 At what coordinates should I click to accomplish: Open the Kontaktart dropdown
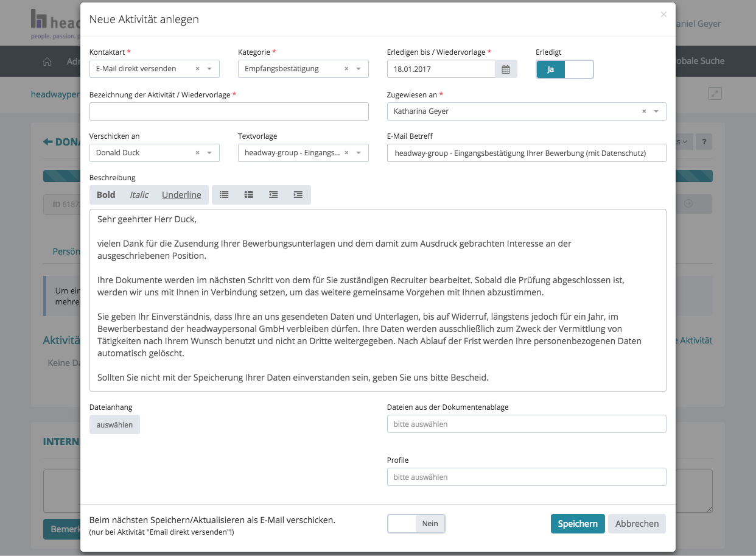pos(209,69)
